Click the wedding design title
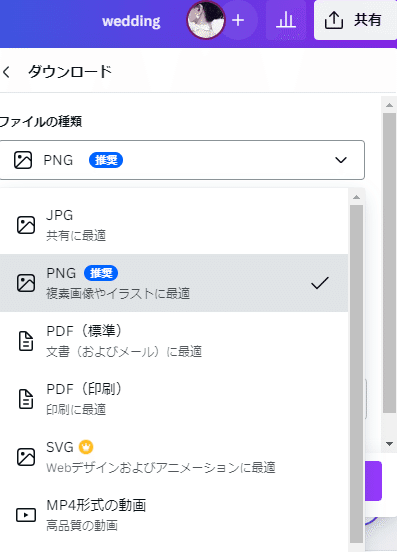397x552 pixels. pyautogui.click(x=131, y=21)
